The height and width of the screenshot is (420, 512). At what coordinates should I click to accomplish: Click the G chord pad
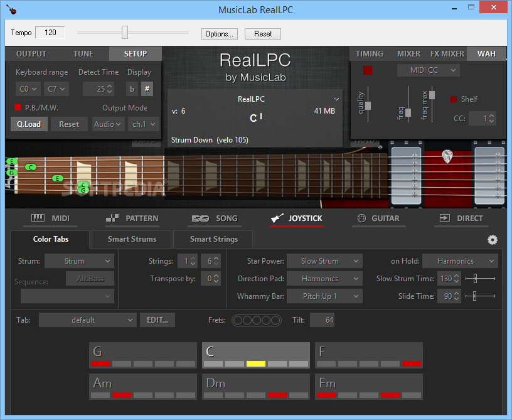click(x=143, y=355)
